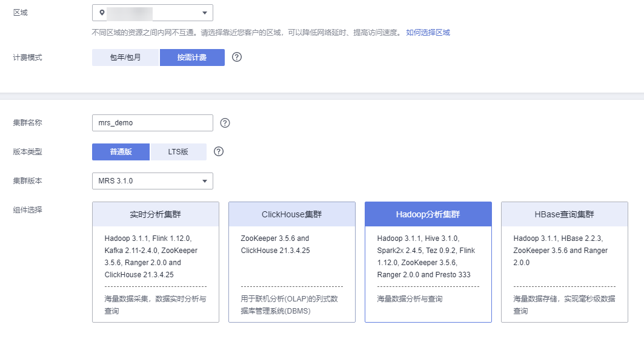This screenshot has height=342, width=644.
Task: Open the 区域 region dropdown
Action: coord(152,13)
